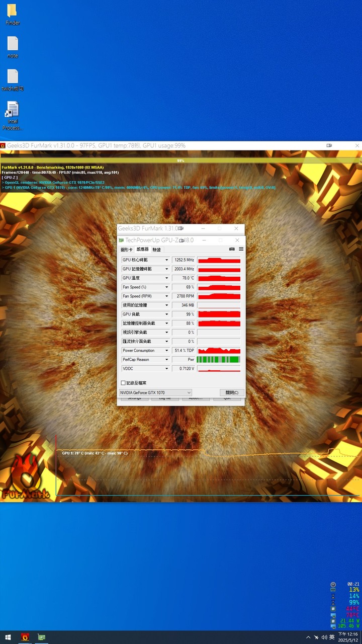Expand the GPU 溫度 sensor dropdown
362x644 pixels.
pyautogui.click(x=166, y=278)
